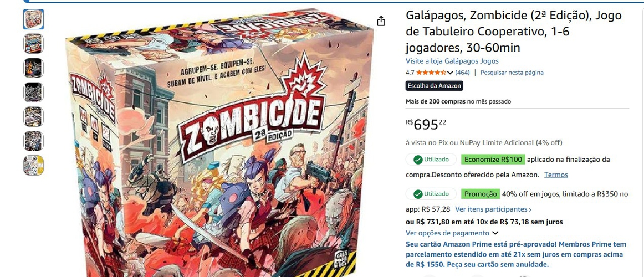Expand Ver opções de pagamento
The width and height of the screenshot is (644, 277).
[452, 233]
